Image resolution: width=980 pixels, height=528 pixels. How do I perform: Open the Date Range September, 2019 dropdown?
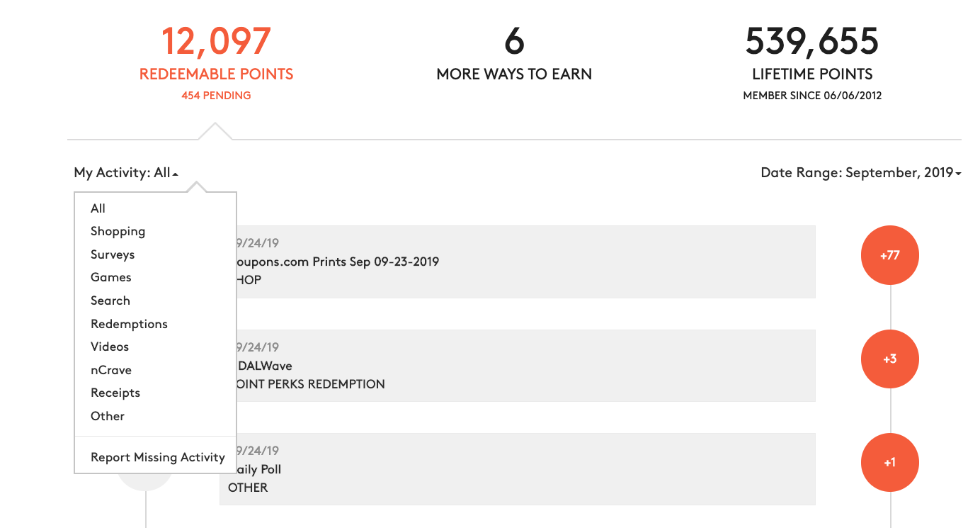coord(860,172)
